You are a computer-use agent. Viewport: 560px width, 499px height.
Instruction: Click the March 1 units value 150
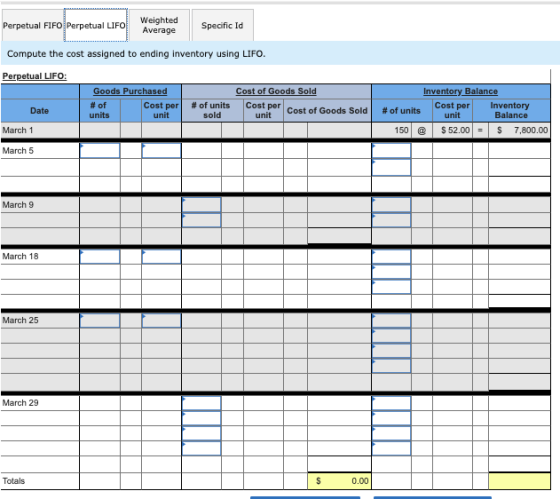click(x=391, y=130)
